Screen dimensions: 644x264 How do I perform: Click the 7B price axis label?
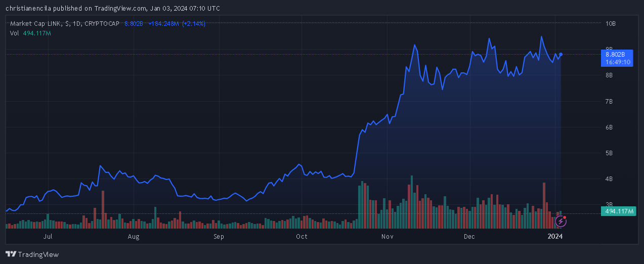[x=610, y=101]
